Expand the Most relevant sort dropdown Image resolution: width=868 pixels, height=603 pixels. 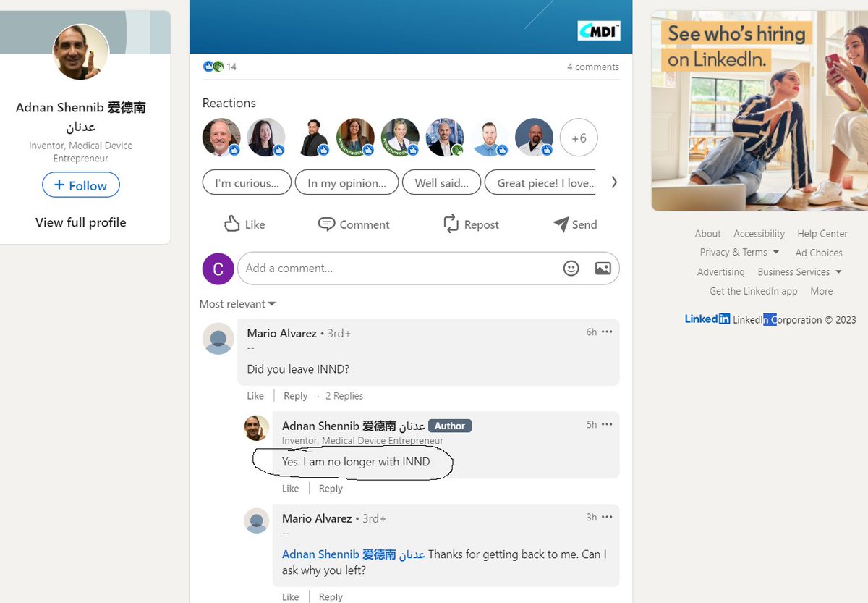237,304
